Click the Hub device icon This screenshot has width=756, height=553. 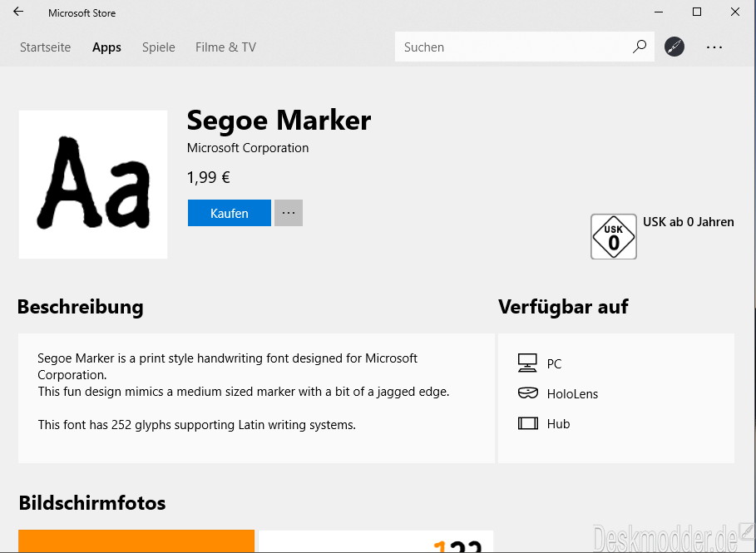point(528,423)
